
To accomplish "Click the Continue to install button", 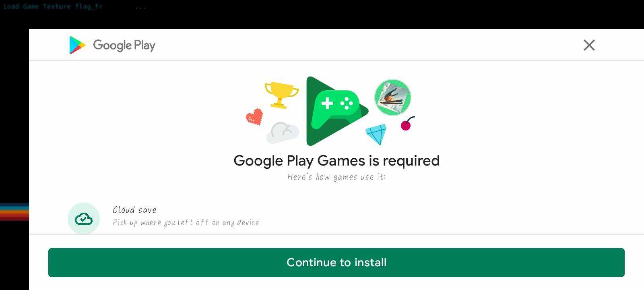I will (336, 263).
